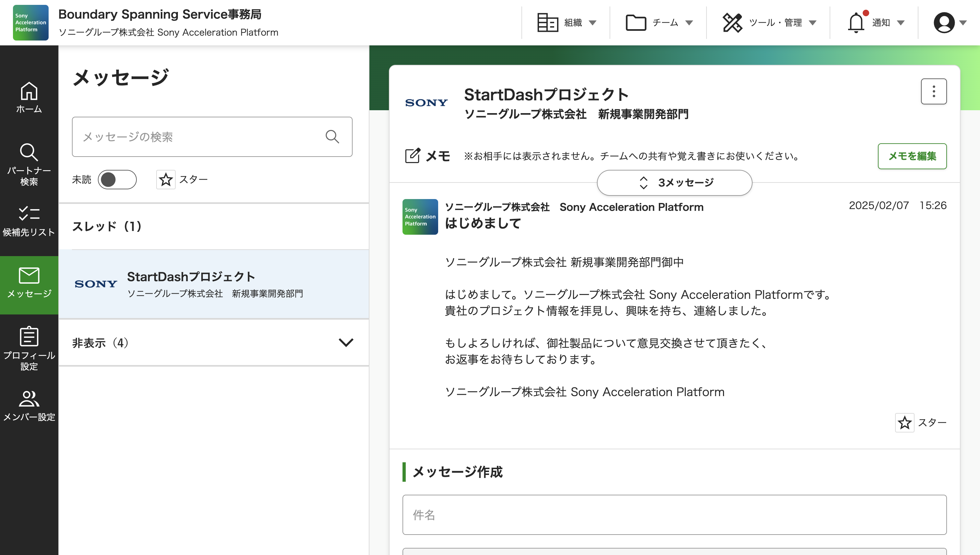Click the 2025/02/07 15:26 timestamp
The image size is (980, 555).
897,206
